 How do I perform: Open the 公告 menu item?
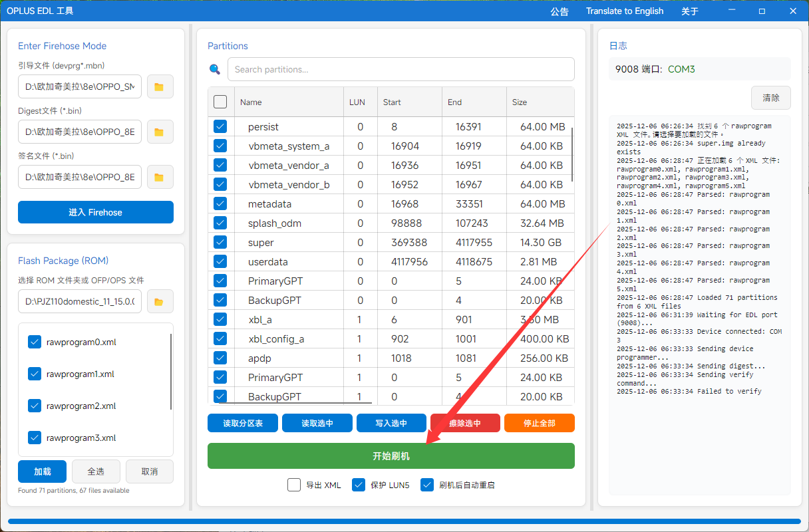(560, 11)
